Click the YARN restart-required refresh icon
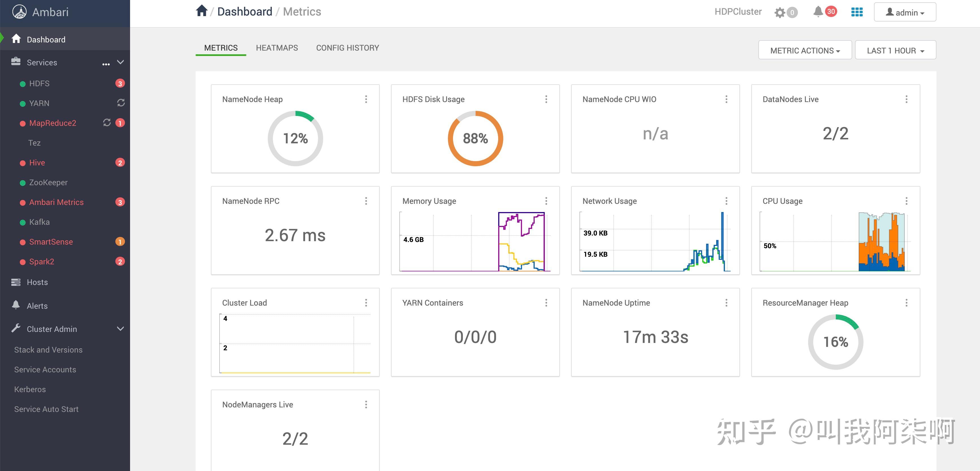The height and width of the screenshot is (471, 980). (x=121, y=103)
